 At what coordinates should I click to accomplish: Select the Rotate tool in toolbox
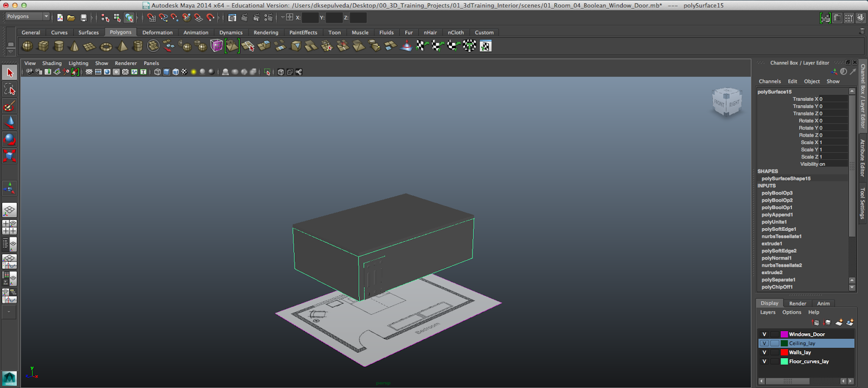[9, 139]
